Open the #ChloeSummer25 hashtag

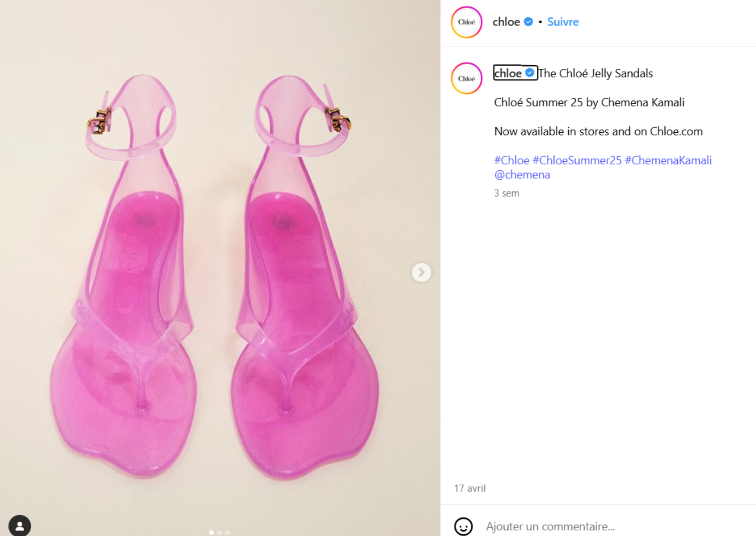tap(577, 160)
